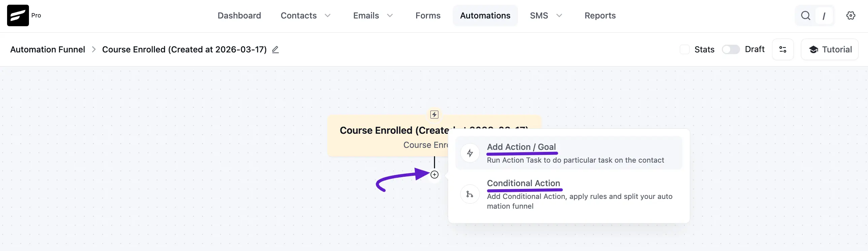This screenshot has height=251, width=868.
Task: Go to the Dashboard tab
Action: point(239,15)
